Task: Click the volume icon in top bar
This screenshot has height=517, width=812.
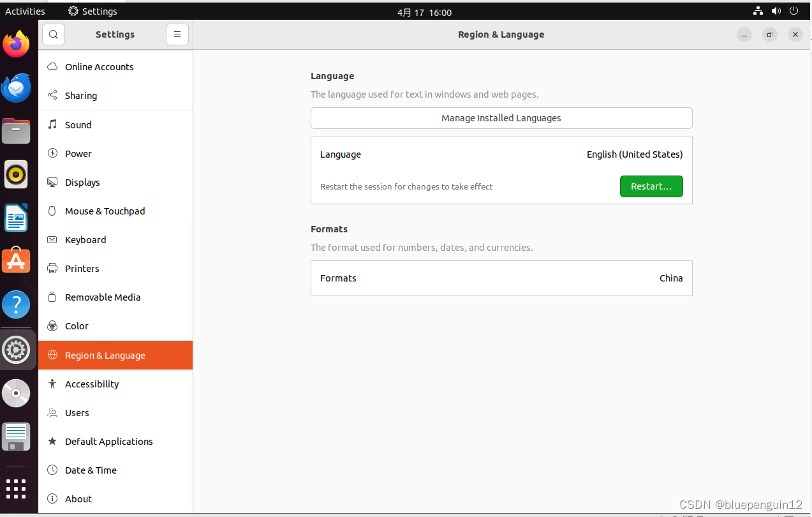Action: tap(776, 11)
